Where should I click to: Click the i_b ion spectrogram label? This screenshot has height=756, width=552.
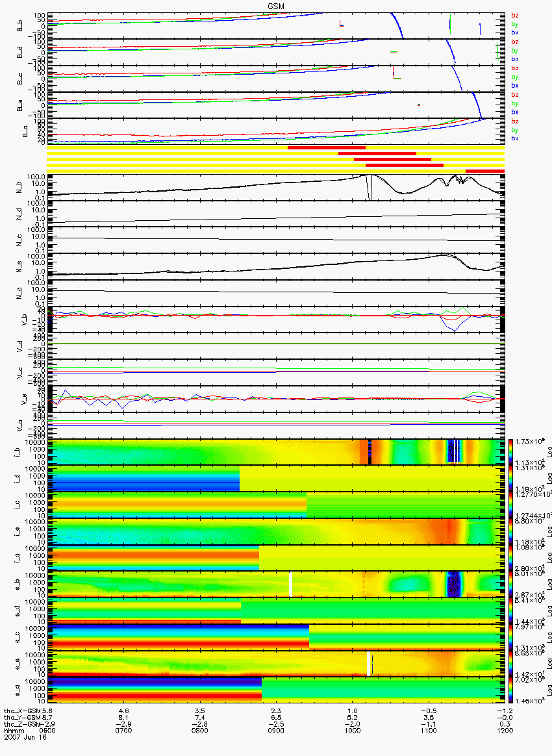click(x=18, y=452)
